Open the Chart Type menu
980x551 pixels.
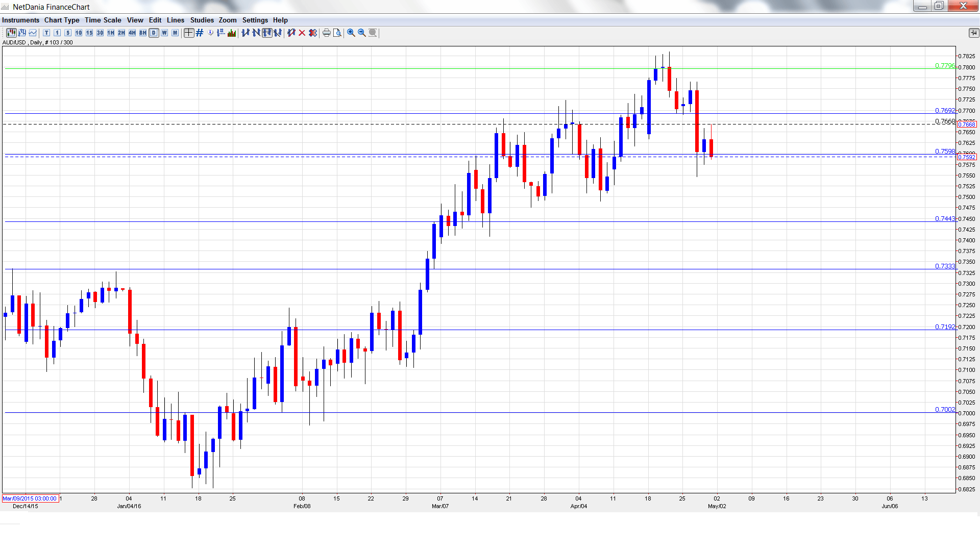pyautogui.click(x=62, y=20)
